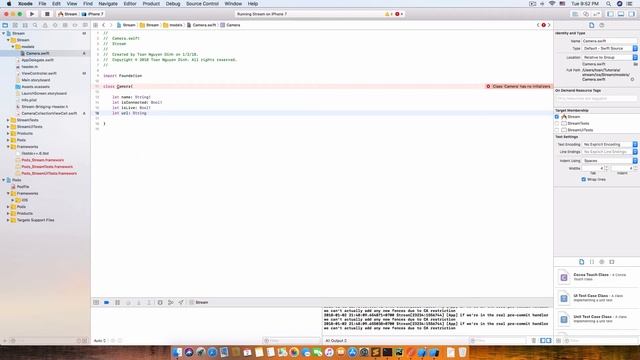
Task: Check StreamUITests target membership
Action: tap(557, 130)
